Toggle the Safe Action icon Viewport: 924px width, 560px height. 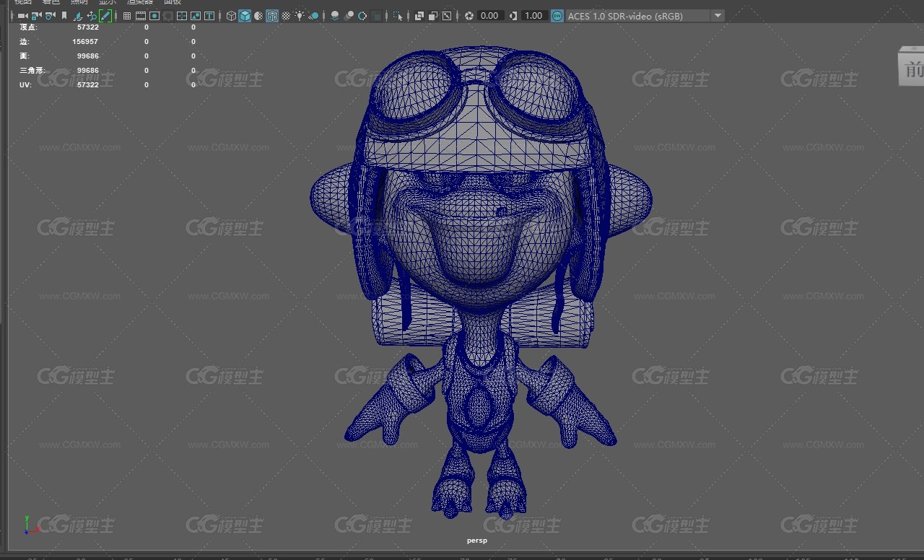point(196,16)
